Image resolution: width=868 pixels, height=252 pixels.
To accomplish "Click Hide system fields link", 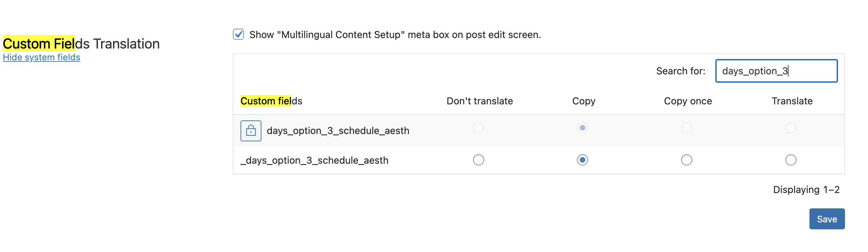I will coord(41,57).
